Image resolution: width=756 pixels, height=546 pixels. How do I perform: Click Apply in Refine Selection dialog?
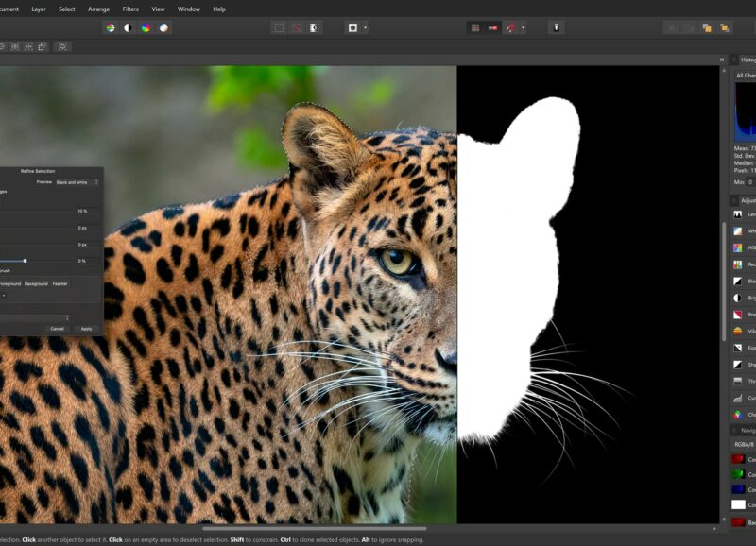86,329
